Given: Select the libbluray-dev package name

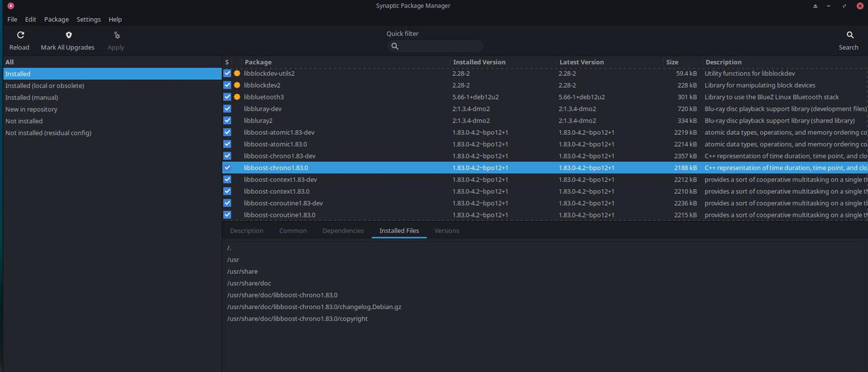Looking at the screenshot, I should click(262, 109).
